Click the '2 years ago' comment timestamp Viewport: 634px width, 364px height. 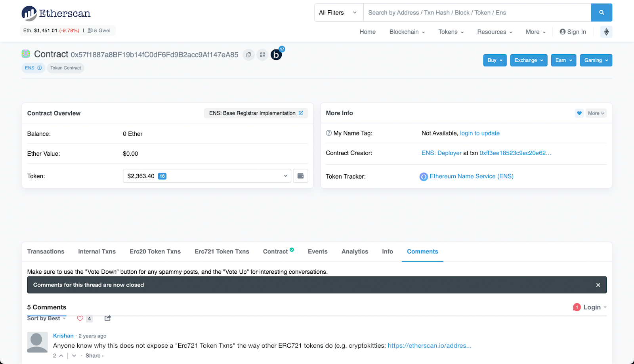coord(92,336)
